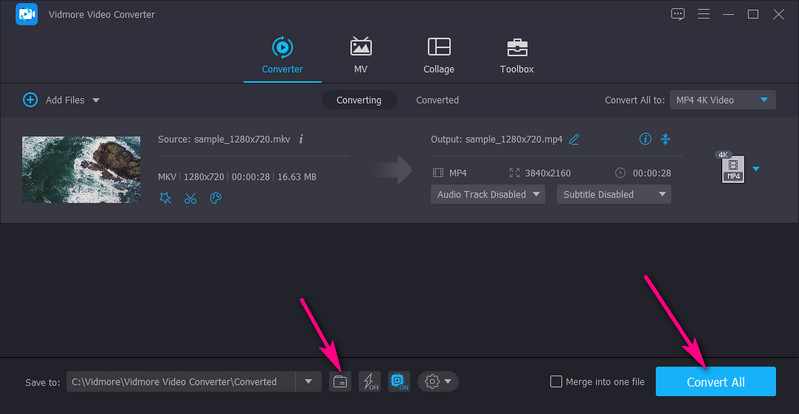The width and height of the screenshot is (799, 414).
Task: Switch to the Collage tab
Action: tap(438, 56)
